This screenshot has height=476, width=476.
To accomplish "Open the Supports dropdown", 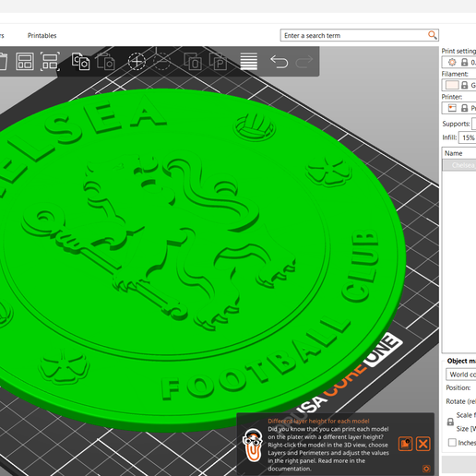I will click(474, 124).
